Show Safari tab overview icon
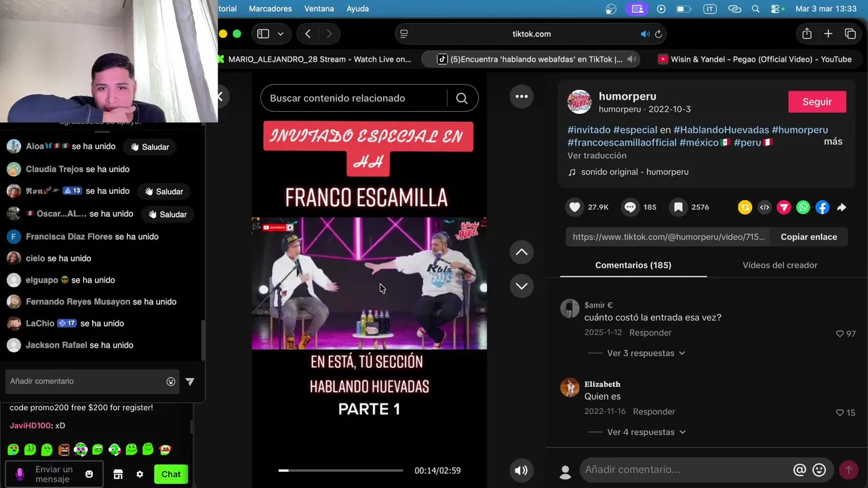 click(x=850, y=34)
